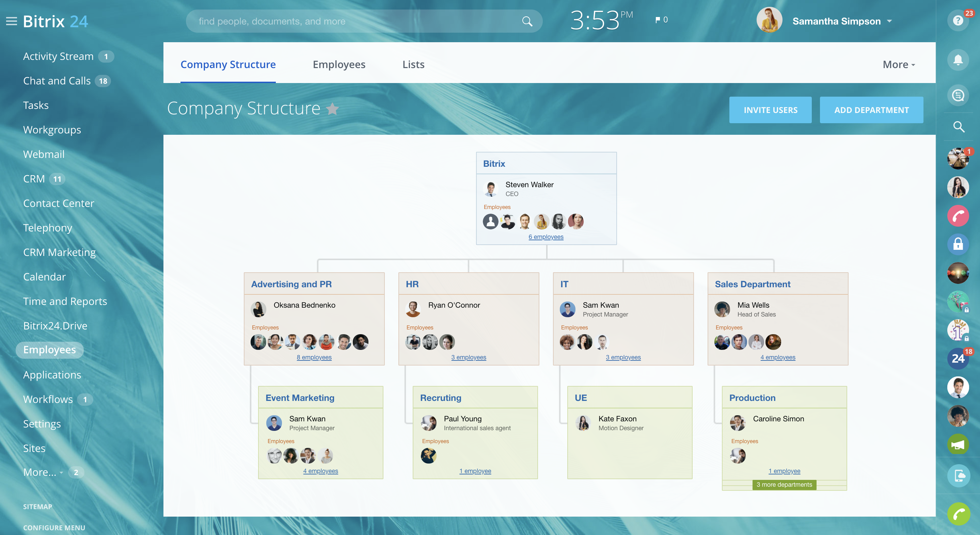Toggle favorite star next to Company Structure

pyautogui.click(x=332, y=109)
